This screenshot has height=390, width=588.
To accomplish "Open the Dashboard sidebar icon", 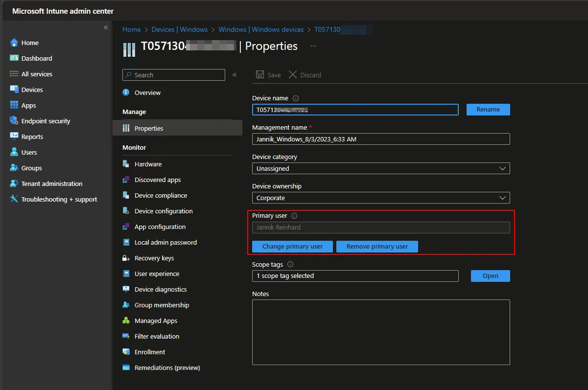I will click(14, 58).
